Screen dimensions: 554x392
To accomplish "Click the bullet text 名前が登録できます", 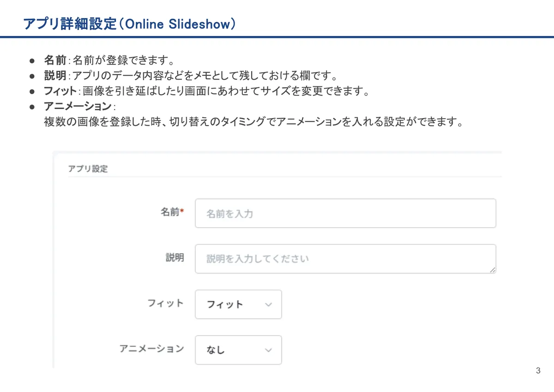I will coord(123,60).
